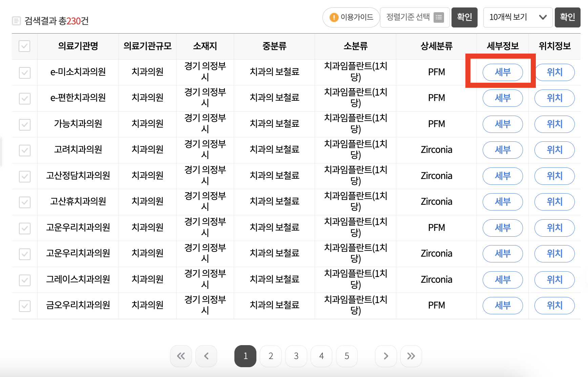Click 세부 for the highlighted e-미소치과의원 row
The width and height of the screenshot is (588, 377).
[503, 72]
